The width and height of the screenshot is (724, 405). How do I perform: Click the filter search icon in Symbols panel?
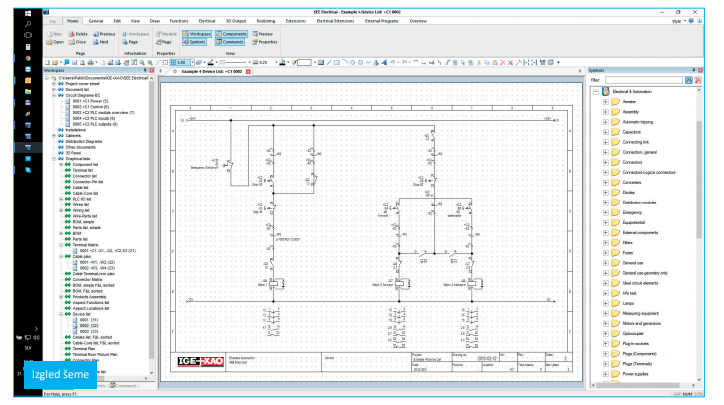(x=688, y=80)
